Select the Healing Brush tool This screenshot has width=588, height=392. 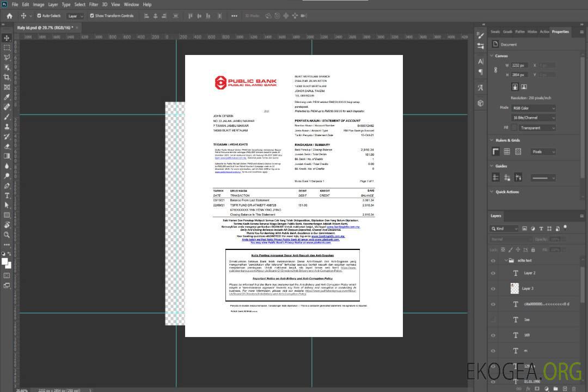[x=7, y=107]
